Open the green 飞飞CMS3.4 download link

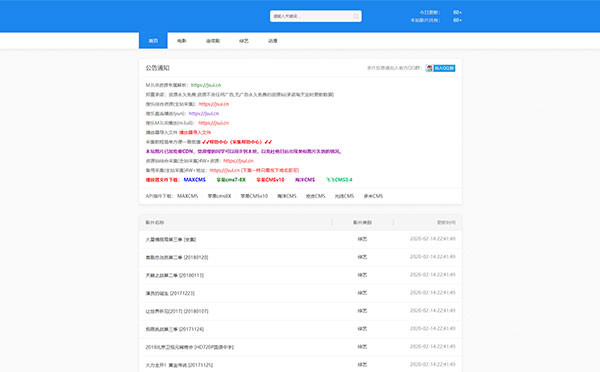(339, 179)
